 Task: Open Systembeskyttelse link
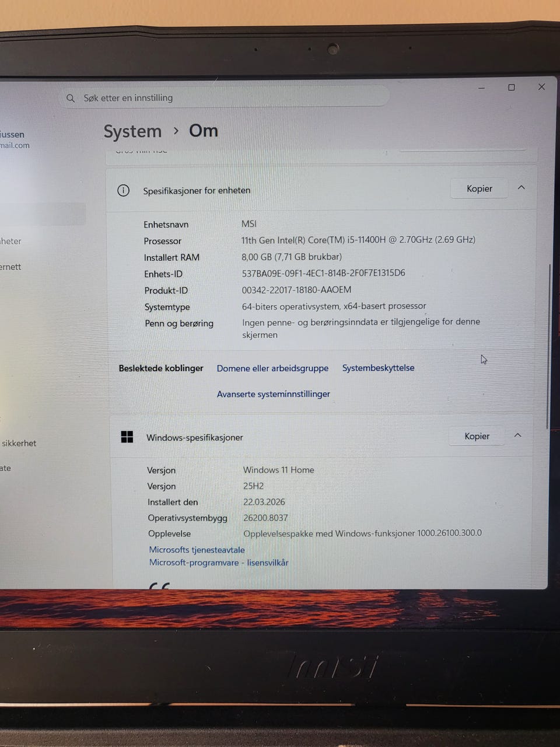378,368
